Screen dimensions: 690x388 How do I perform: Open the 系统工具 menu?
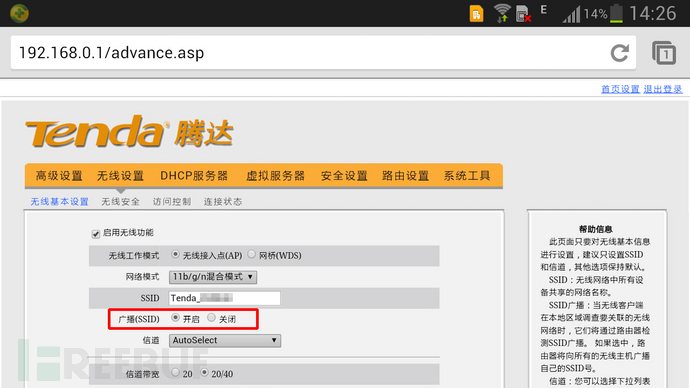[x=467, y=176]
